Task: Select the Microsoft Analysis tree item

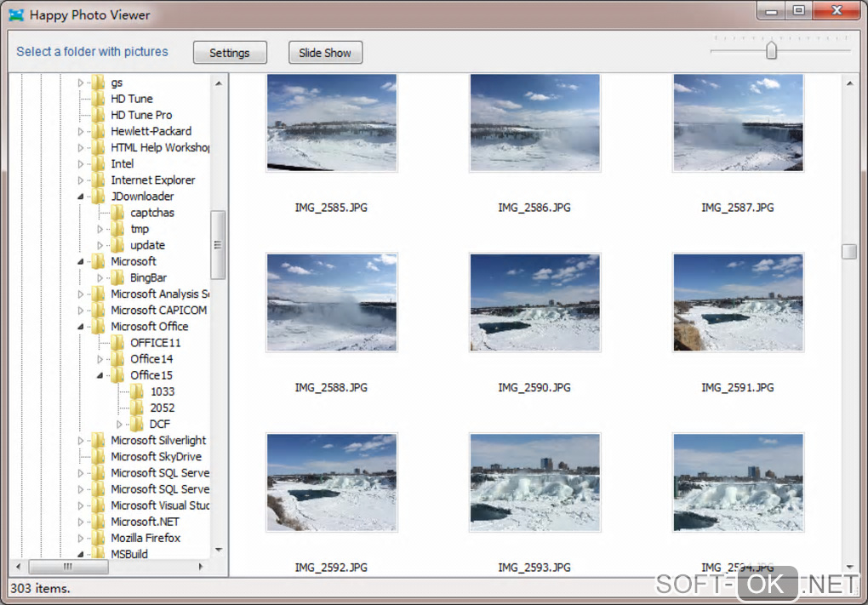Action: coord(160,294)
